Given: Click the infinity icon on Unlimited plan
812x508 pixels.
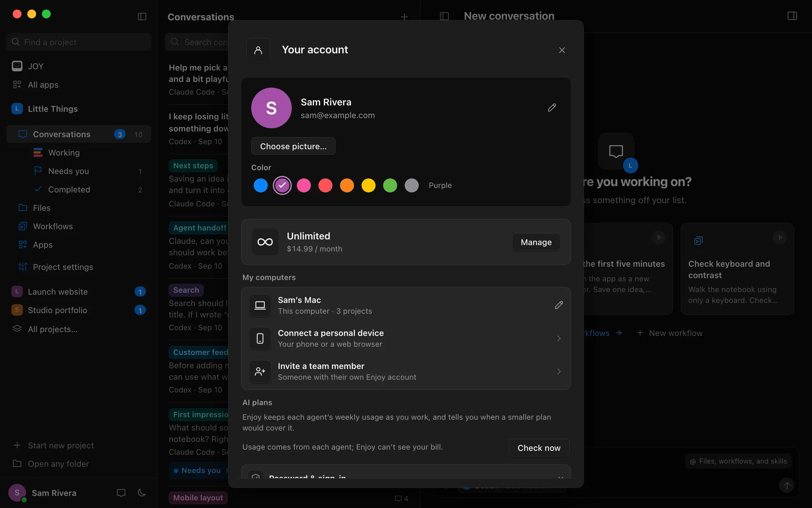Looking at the screenshot, I should coord(265,242).
